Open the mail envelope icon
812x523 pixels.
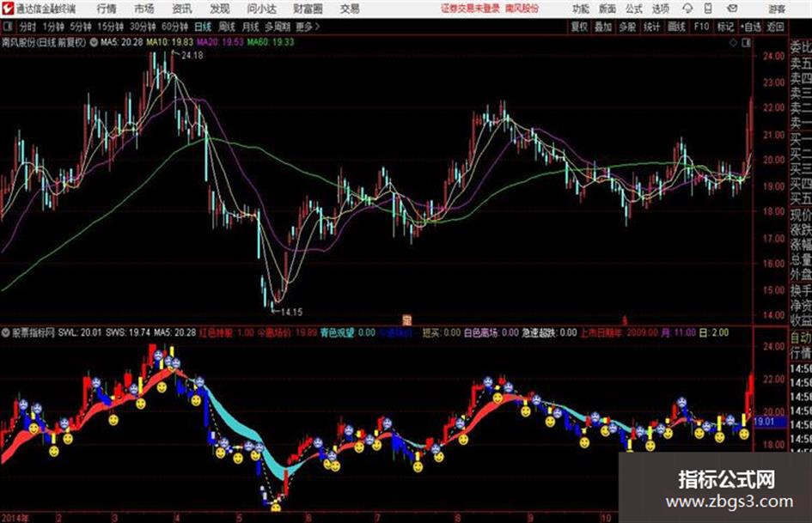[732, 9]
